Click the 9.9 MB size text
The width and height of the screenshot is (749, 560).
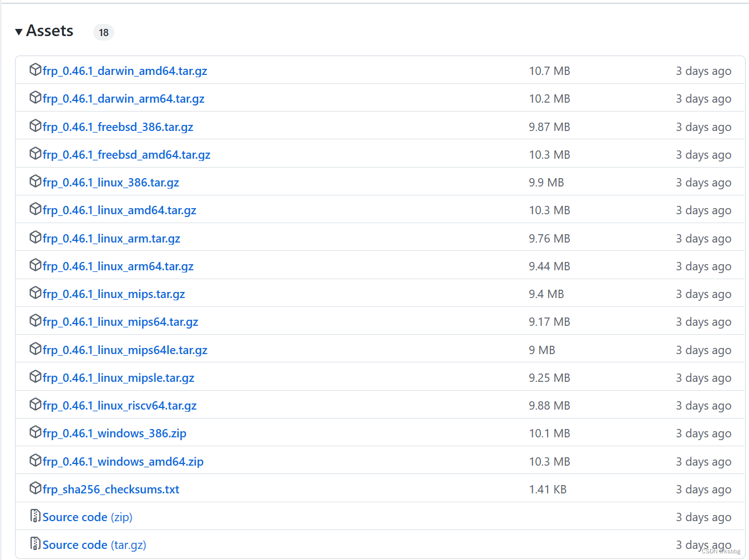(546, 183)
